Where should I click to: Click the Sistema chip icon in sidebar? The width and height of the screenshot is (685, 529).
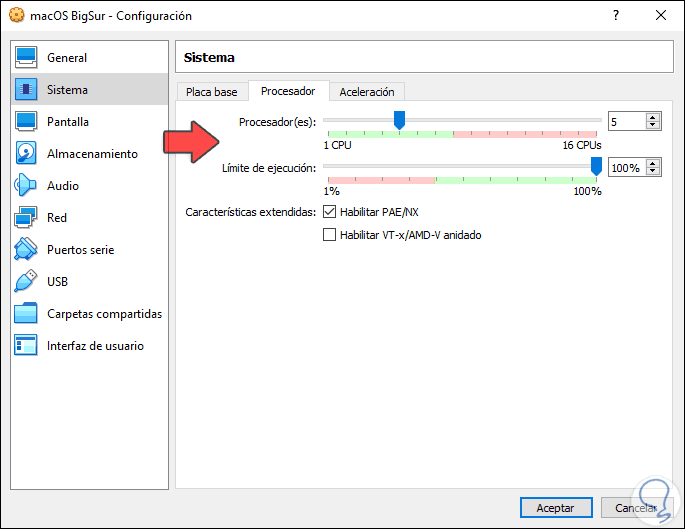coord(26,89)
